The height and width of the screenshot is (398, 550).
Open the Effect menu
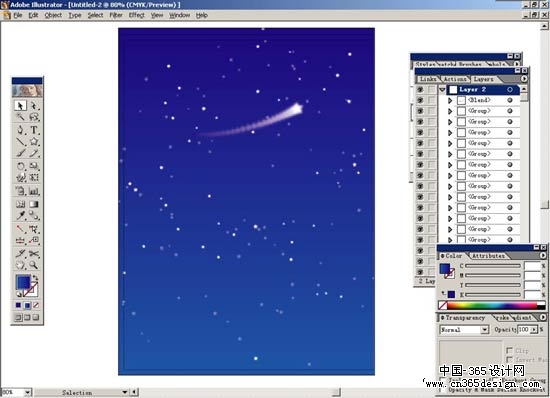click(136, 15)
